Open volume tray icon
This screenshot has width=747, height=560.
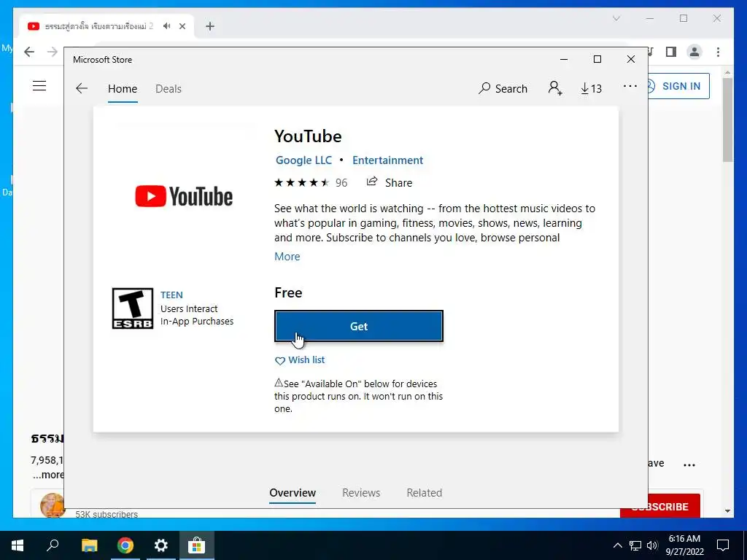click(x=652, y=545)
